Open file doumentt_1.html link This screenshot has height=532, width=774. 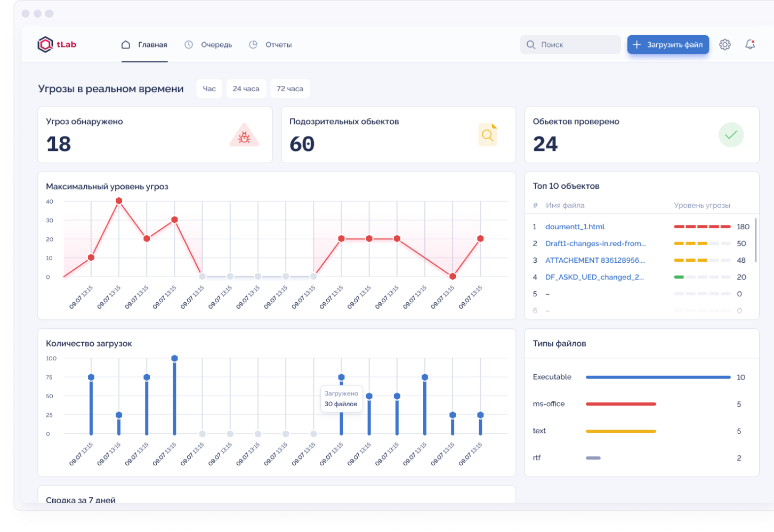(x=575, y=227)
